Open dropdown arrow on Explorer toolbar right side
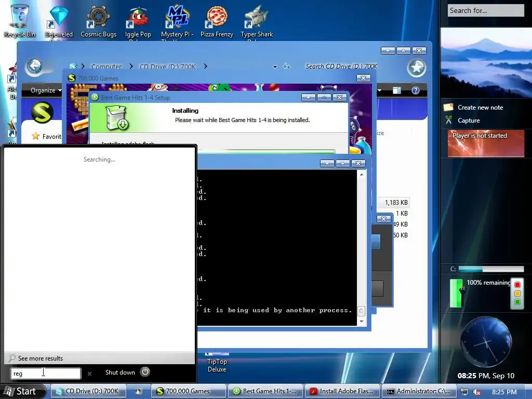 pos(379,90)
